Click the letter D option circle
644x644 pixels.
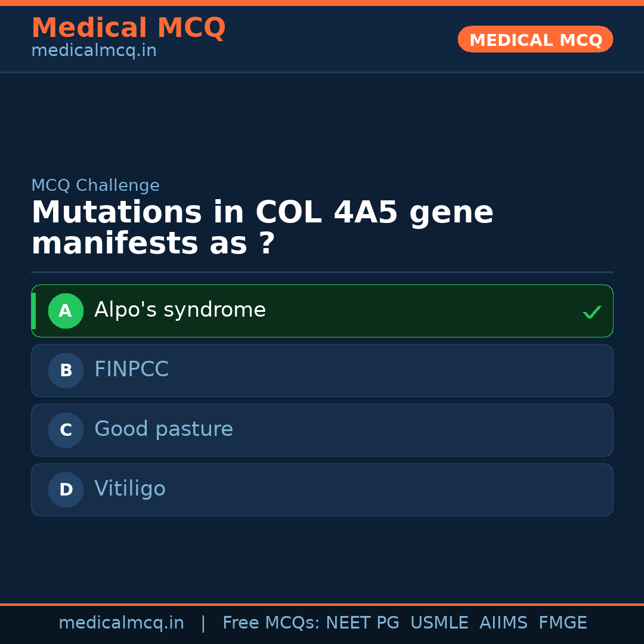[x=66, y=490]
